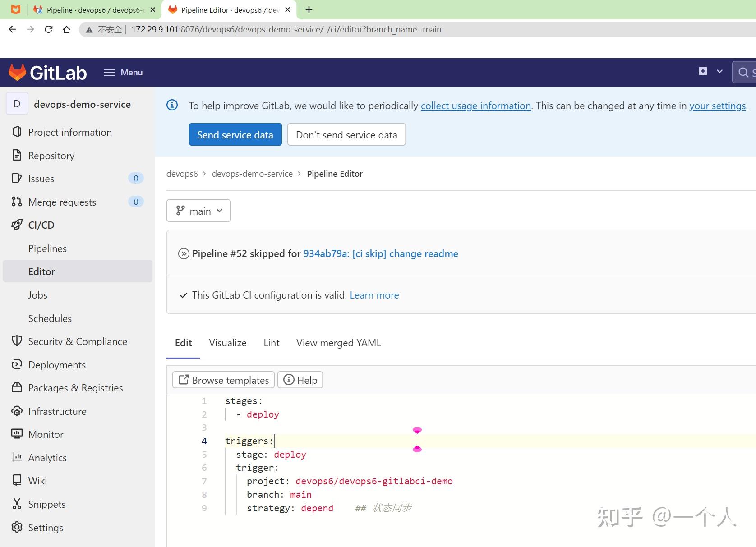This screenshot has width=756, height=547.
Task: Select the Snippets scissors icon
Action: coord(17,504)
